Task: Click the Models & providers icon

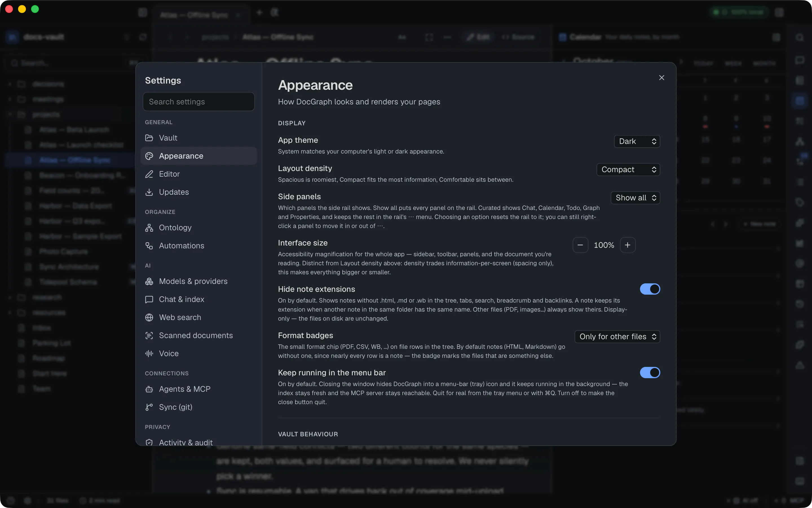Action: [x=149, y=281]
